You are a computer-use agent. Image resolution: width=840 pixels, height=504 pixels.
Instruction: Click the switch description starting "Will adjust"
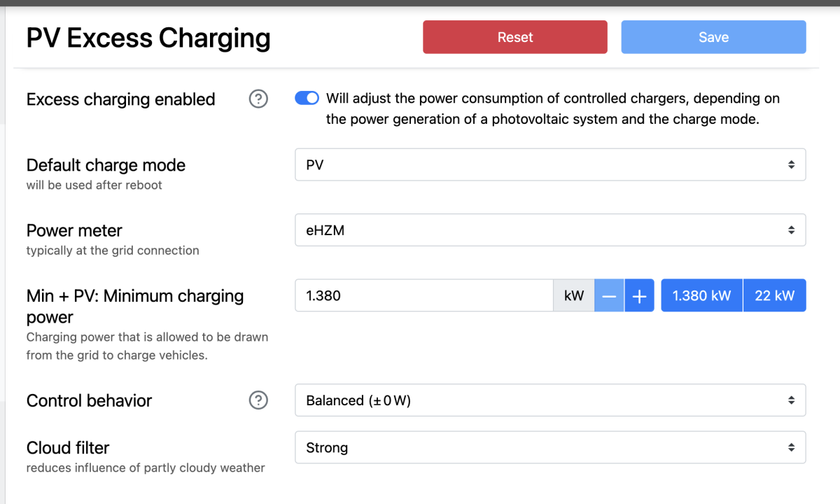pos(552,108)
